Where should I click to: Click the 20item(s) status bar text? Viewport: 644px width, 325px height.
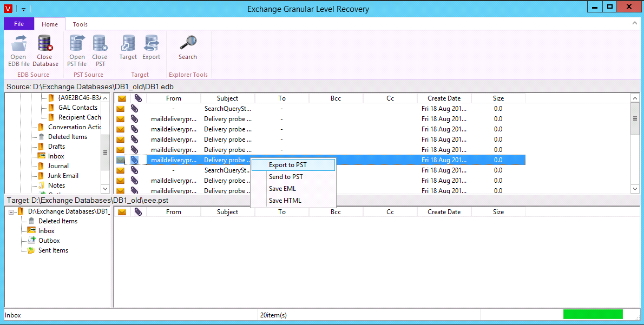coord(273,315)
